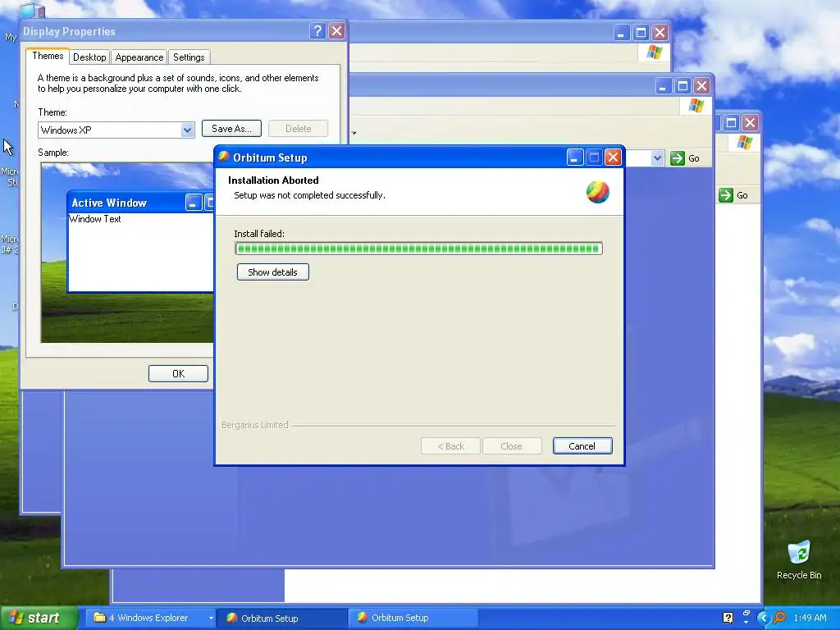The image size is (840, 630).
Task: Open the Start menu
Action: coord(38,618)
